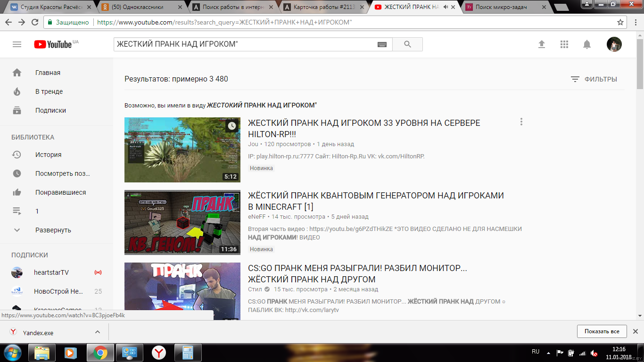Open Chrome three-dot menu
Image resolution: width=644 pixels, height=362 pixels.
point(635,22)
